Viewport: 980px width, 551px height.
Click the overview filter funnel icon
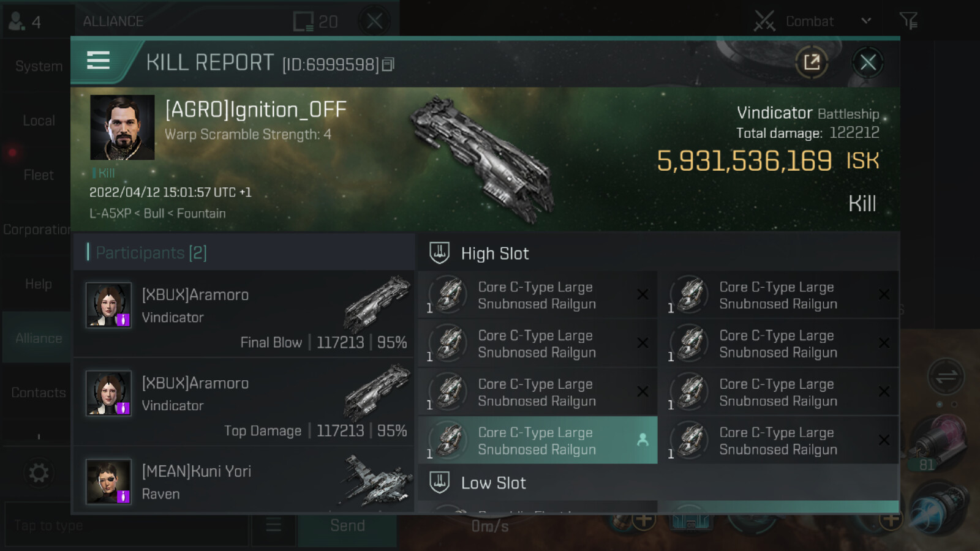click(908, 21)
